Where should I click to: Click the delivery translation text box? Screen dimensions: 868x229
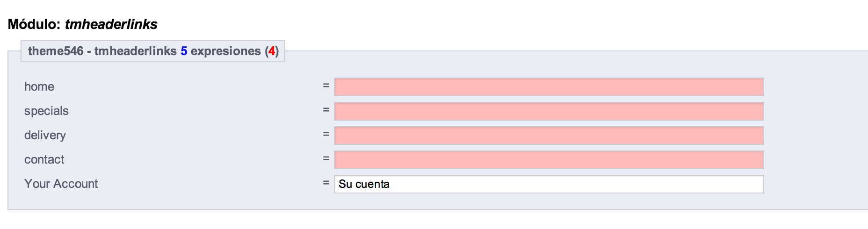(x=549, y=136)
